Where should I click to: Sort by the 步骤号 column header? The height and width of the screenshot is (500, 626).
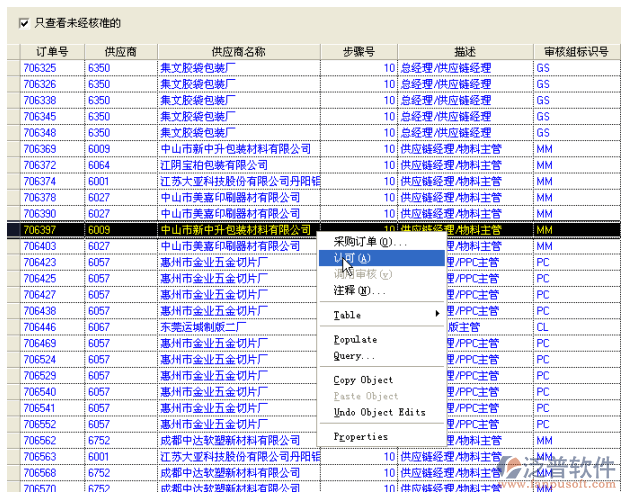coord(358,51)
